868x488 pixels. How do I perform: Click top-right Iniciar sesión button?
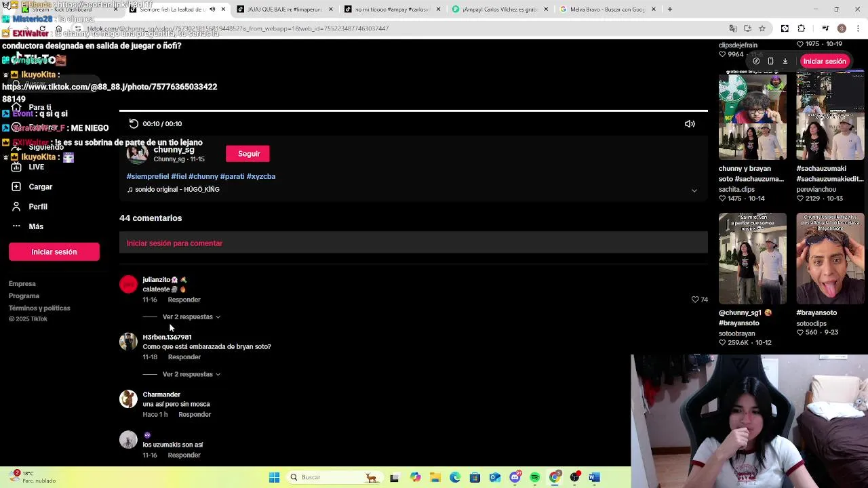[x=825, y=61]
